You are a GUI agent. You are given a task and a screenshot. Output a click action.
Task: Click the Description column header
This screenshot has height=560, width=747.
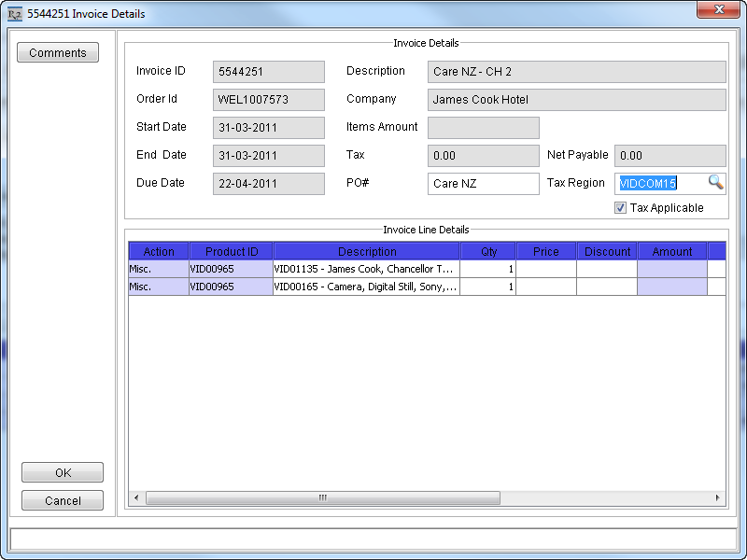(367, 252)
